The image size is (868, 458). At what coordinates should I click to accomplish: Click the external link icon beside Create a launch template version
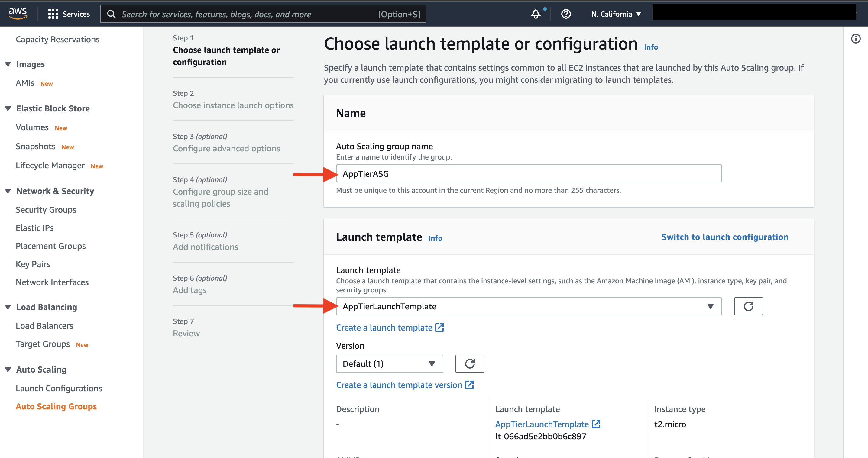pyautogui.click(x=469, y=385)
